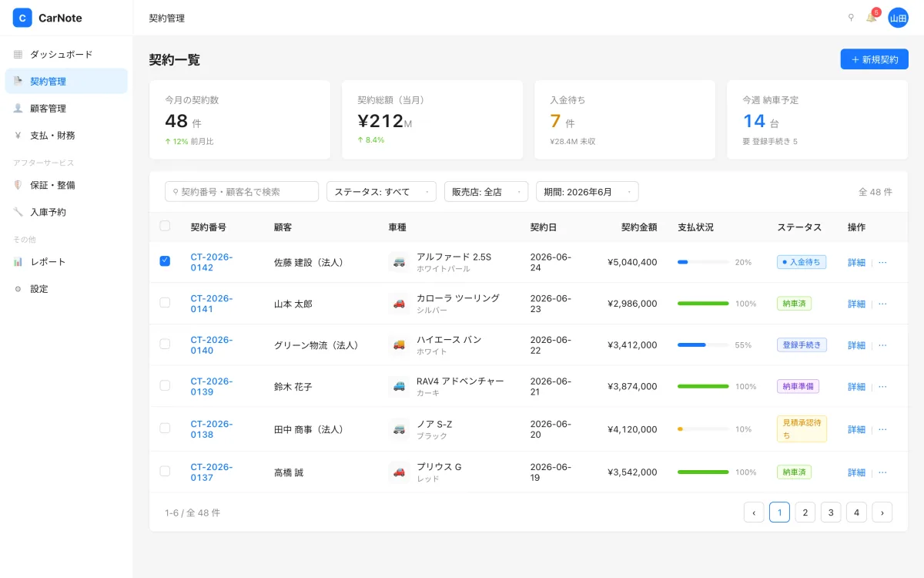The width and height of the screenshot is (924, 578).
Task: Go to page 2
Action: (805, 512)
